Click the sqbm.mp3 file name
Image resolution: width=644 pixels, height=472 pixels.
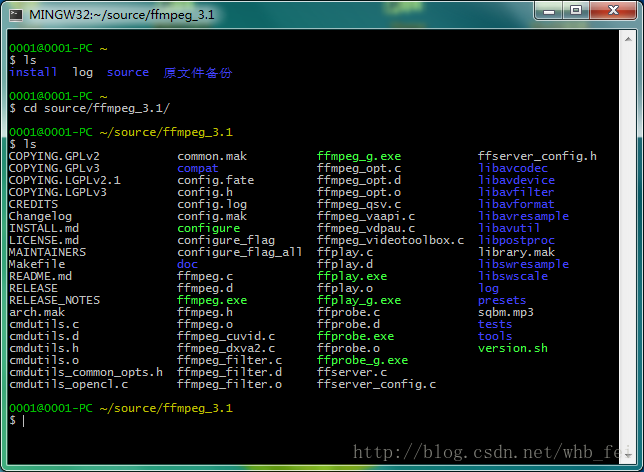[506, 312]
